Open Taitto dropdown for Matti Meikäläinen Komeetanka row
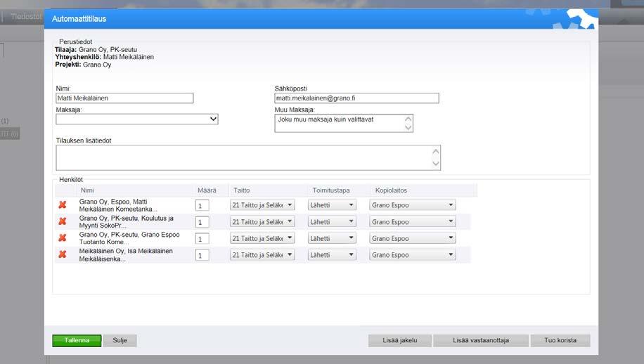The height and width of the screenshot is (364, 644). tap(262, 204)
